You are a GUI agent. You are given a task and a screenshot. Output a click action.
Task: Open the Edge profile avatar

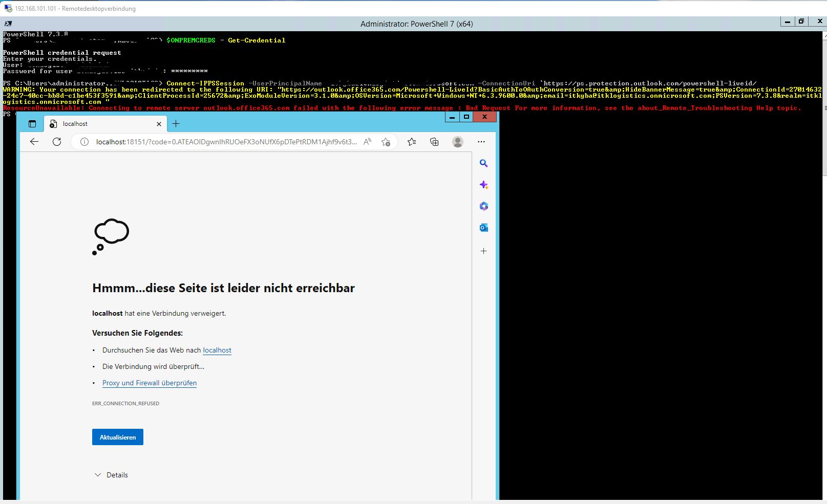tap(458, 142)
